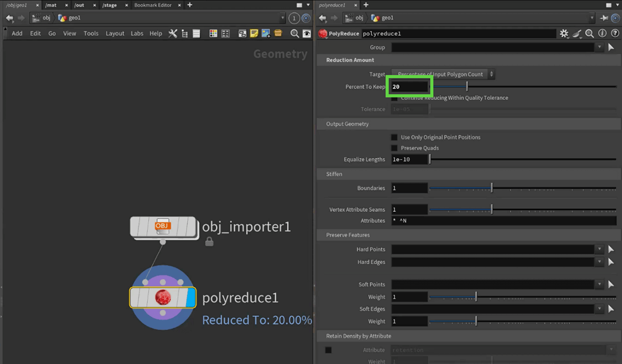Enable Use Only Original Point Positions

394,137
